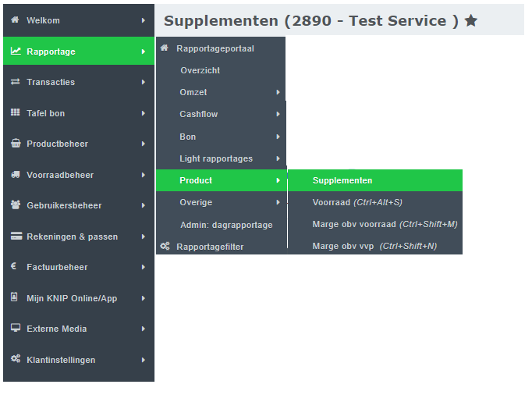Click the Transacties exchange arrows icon
Screen dimensions: 532x402
16,82
